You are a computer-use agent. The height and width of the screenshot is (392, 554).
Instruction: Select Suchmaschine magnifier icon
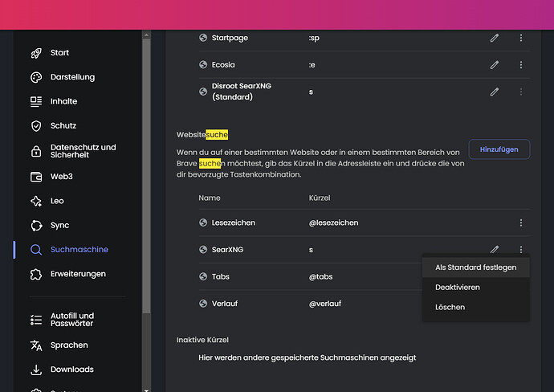point(36,250)
